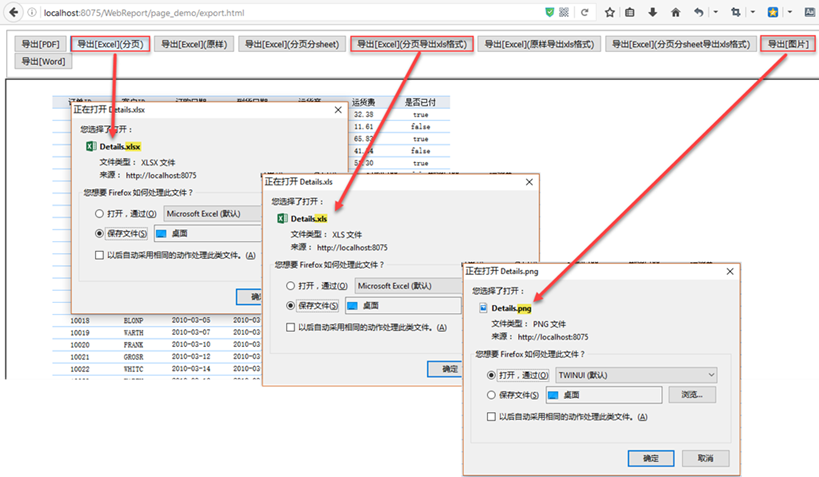Open the downloads arrow icon

point(653,13)
